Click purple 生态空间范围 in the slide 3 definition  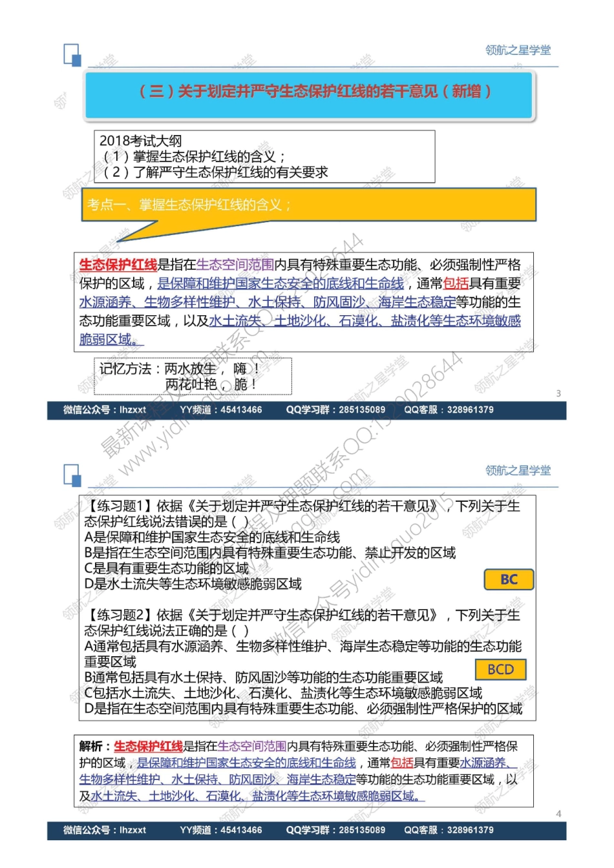coord(235,265)
